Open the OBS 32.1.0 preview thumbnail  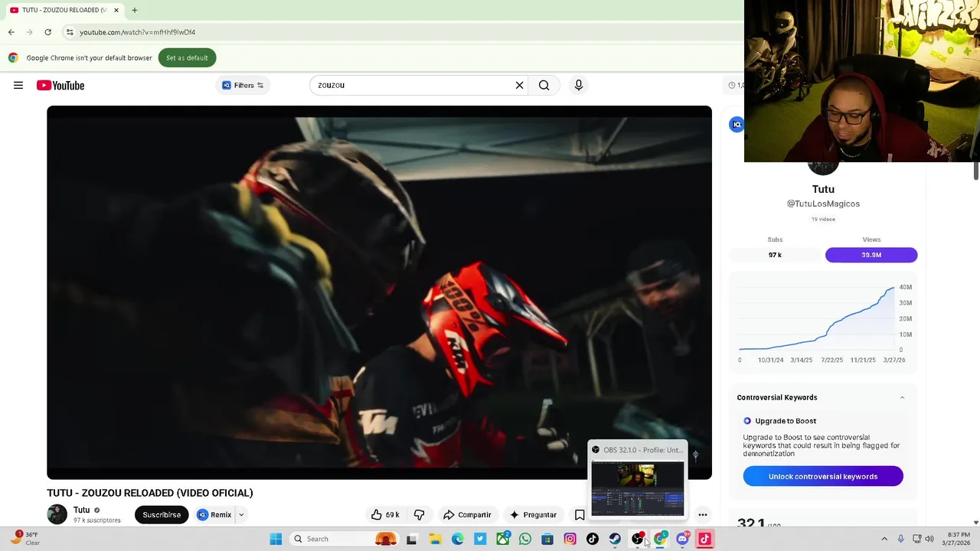(x=638, y=488)
